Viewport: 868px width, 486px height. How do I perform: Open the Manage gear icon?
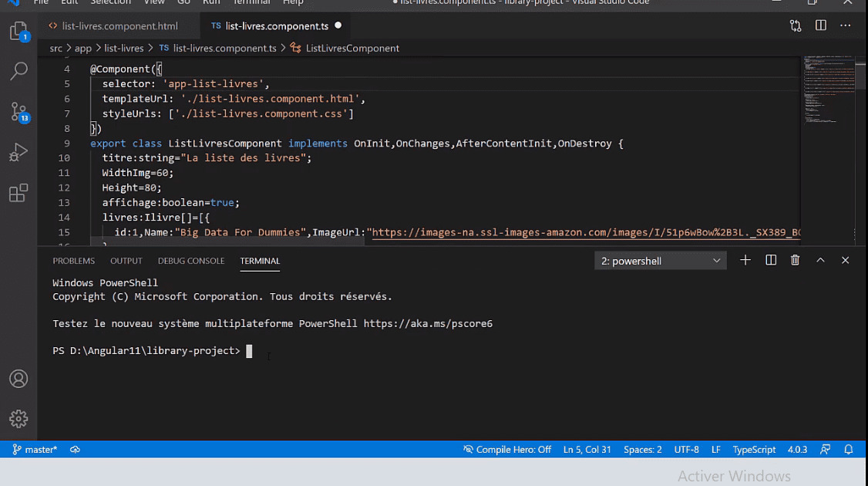coord(19,419)
